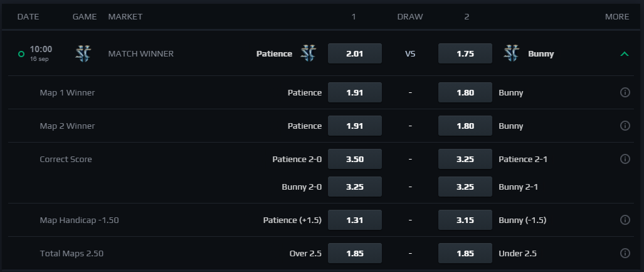This screenshot has height=272, width=644.
Task: Choose Over 2.5 total maps odds
Action: pyautogui.click(x=355, y=253)
